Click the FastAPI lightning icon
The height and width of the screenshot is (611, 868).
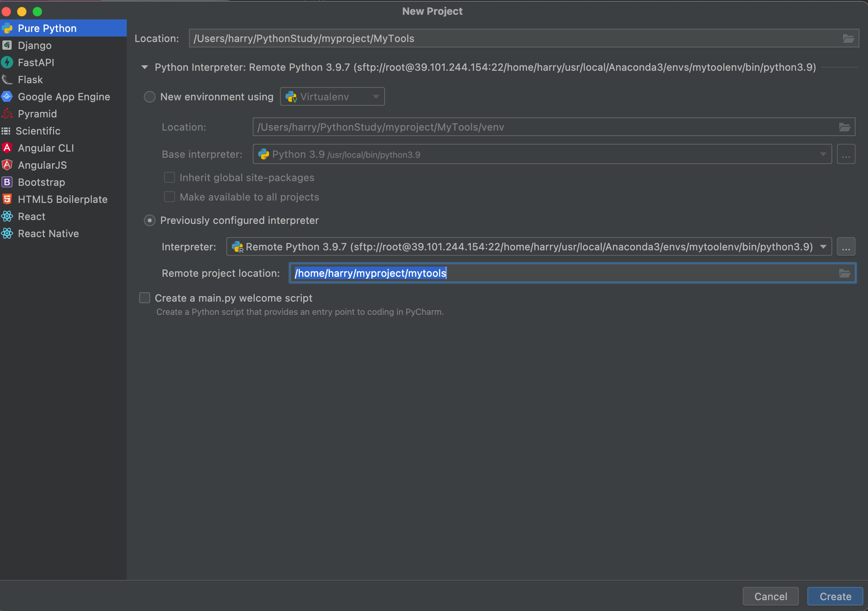tap(7, 62)
